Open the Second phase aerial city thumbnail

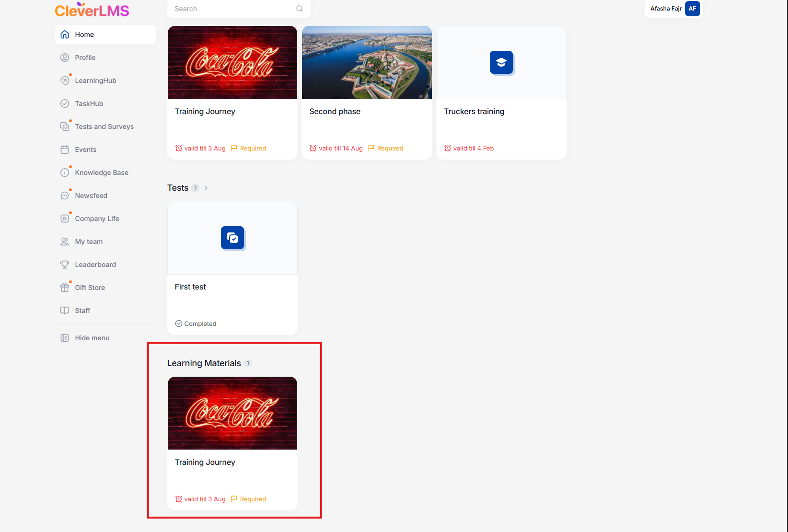367,62
